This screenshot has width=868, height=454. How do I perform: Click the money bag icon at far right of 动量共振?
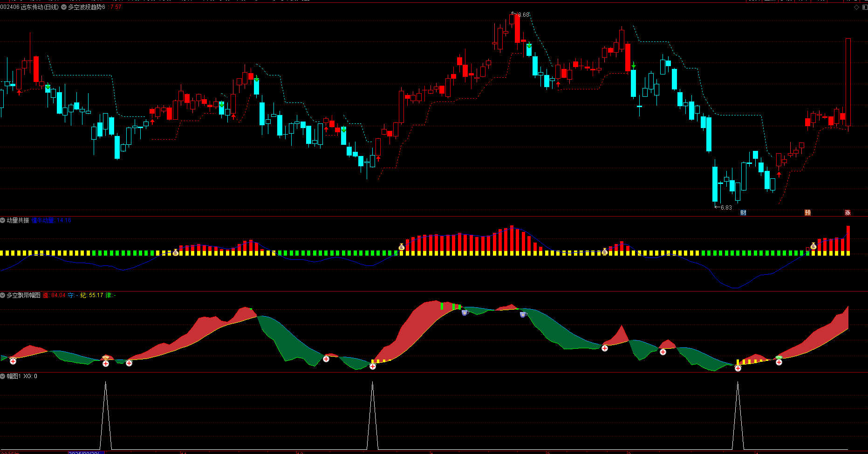(813, 246)
